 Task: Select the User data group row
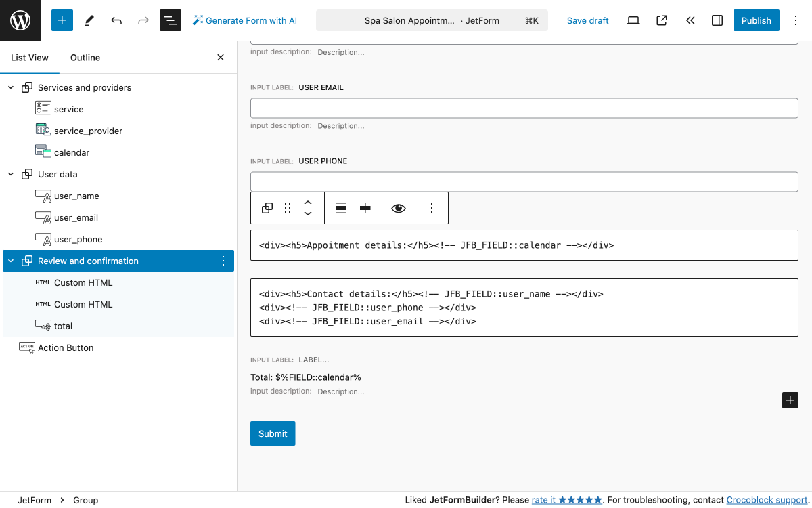118,174
